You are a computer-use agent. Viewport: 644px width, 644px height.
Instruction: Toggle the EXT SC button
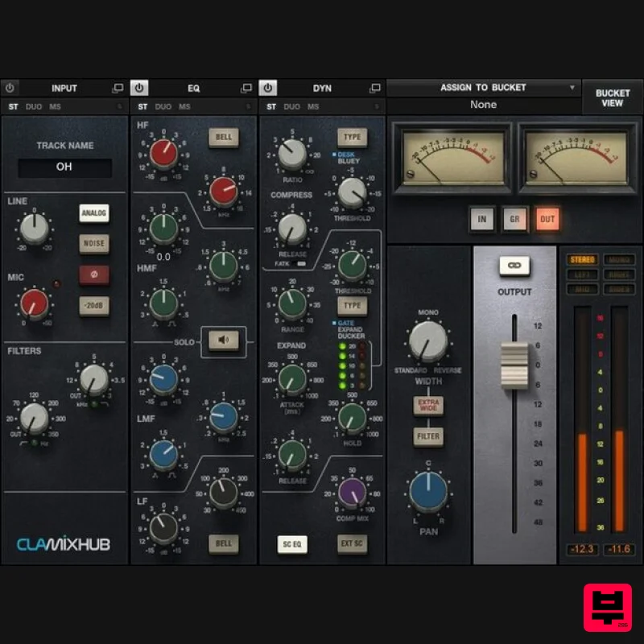click(352, 544)
